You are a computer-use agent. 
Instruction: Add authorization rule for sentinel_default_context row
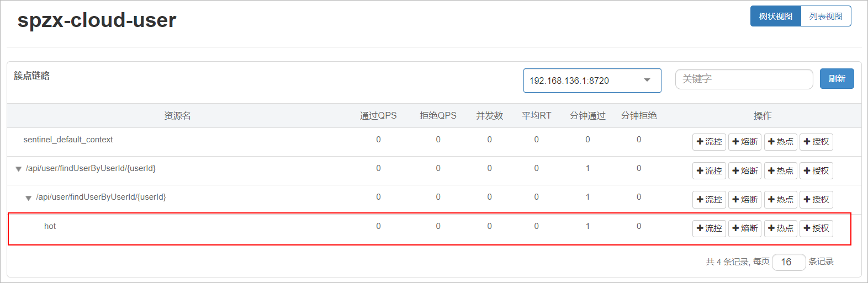(816, 142)
